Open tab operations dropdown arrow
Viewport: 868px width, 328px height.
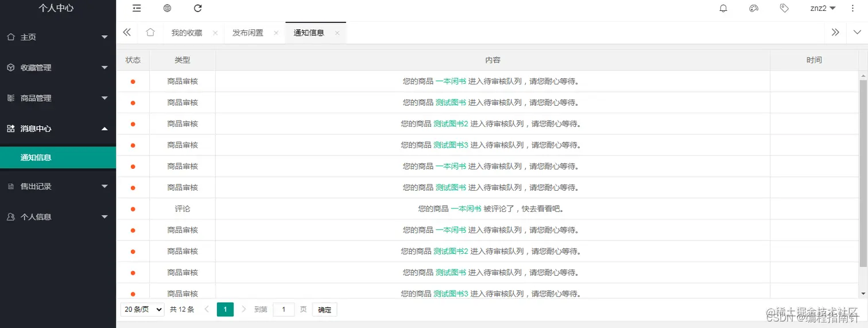[857, 33]
